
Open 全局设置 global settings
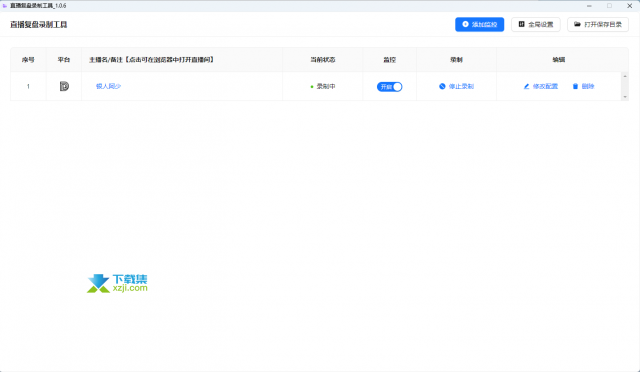[x=536, y=25]
